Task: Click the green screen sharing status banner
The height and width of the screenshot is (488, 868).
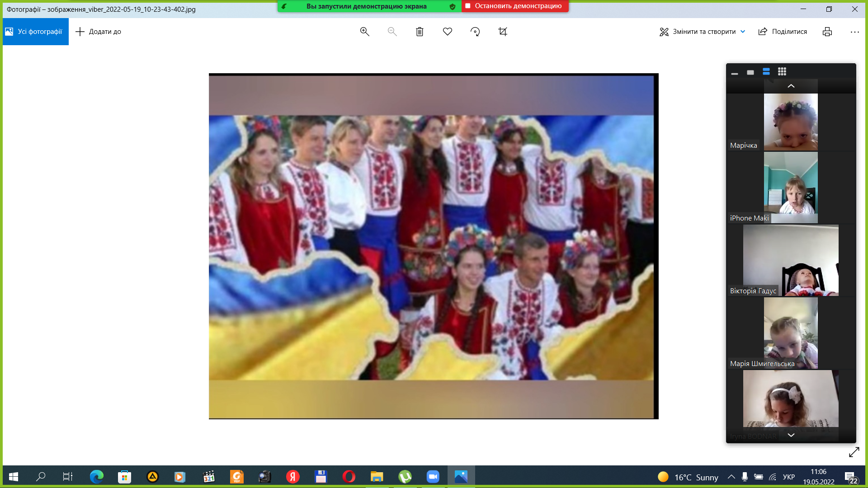Action: [x=369, y=6]
